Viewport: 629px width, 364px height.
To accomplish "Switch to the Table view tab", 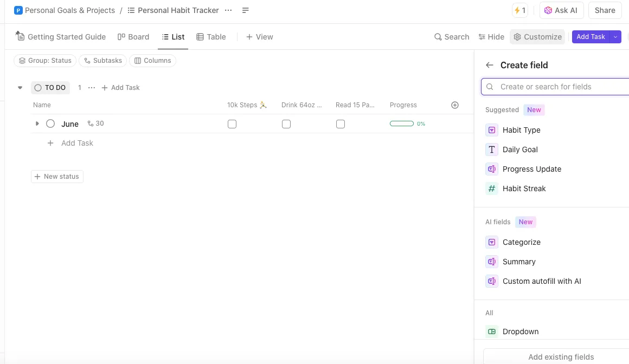I will [x=211, y=37].
